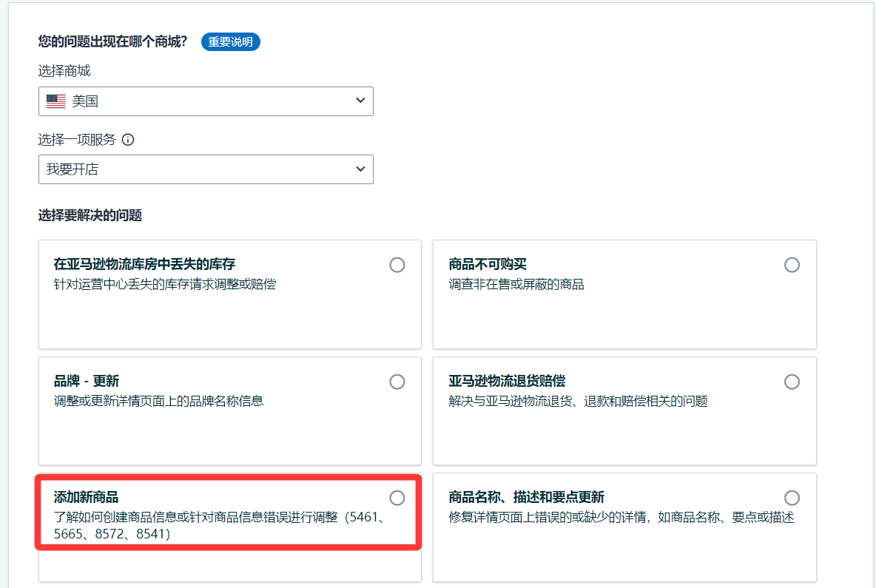The image size is (876, 588).
Task: Choose the 品牌 - 更新 radio option
Action: (x=397, y=382)
